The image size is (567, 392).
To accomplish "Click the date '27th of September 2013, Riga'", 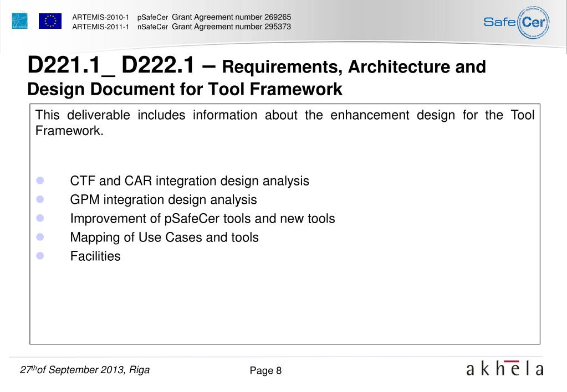I will pyautogui.click(x=85, y=370).
